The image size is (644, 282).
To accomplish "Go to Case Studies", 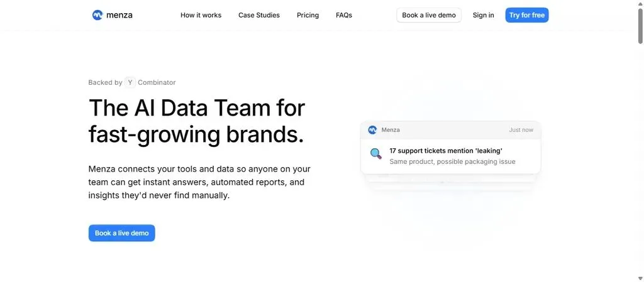I will pyautogui.click(x=258, y=15).
